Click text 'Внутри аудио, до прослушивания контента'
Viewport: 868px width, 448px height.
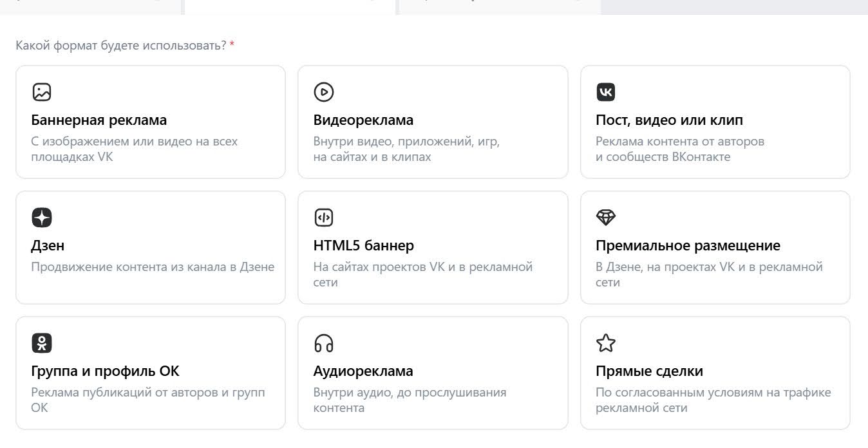coord(410,400)
